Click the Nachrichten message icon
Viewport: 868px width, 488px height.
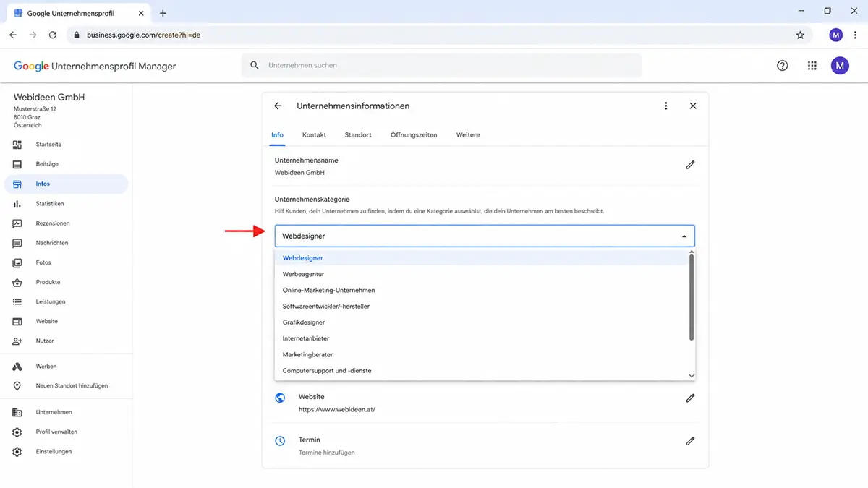(17, 243)
